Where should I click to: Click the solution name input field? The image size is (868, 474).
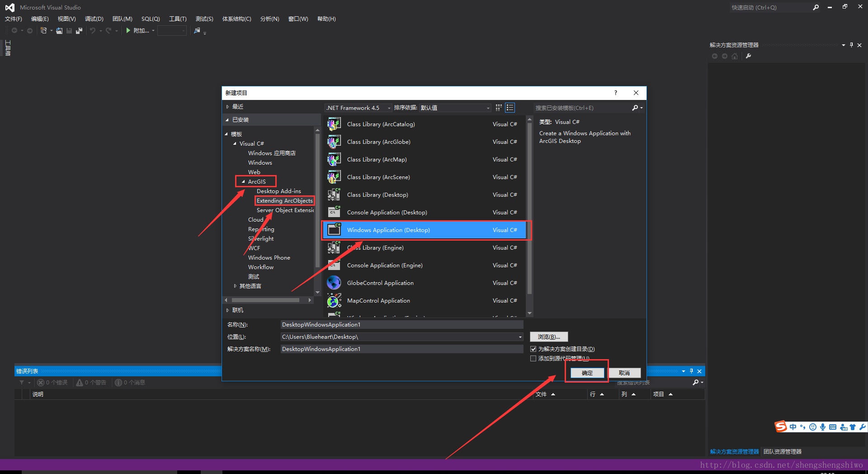(402, 349)
